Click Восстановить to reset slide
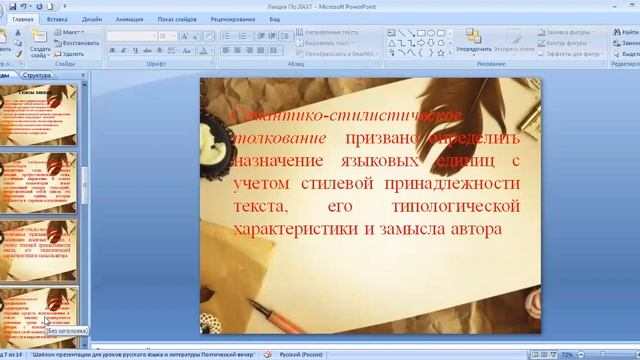The height and width of the screenshot is (360, 640). [x=77, y=43]
